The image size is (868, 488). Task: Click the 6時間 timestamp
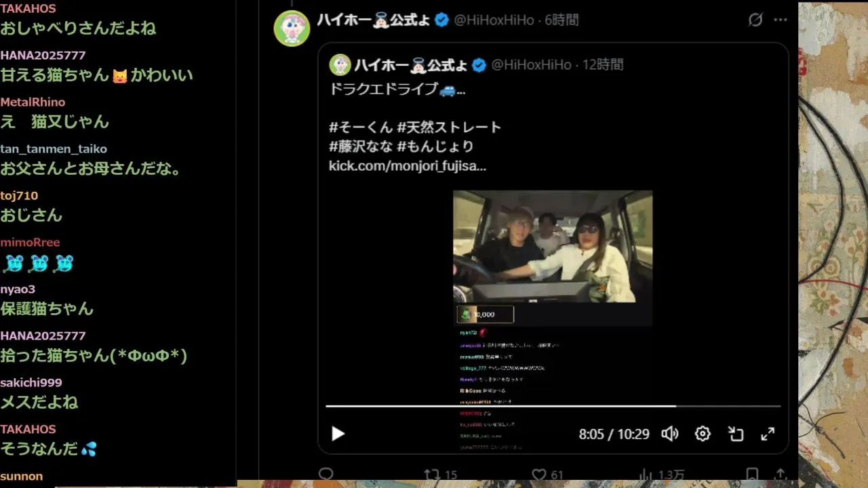pos(562,20)
